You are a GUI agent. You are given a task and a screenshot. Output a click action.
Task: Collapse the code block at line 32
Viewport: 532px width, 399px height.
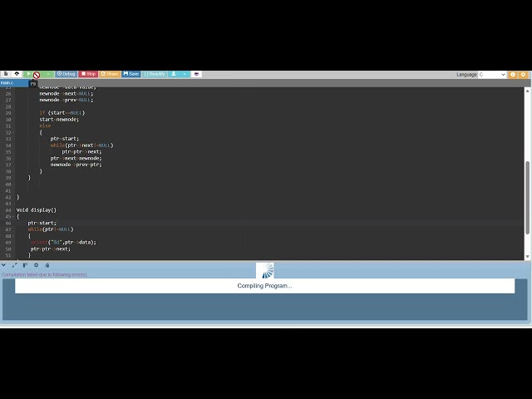[x=13, y=133]
